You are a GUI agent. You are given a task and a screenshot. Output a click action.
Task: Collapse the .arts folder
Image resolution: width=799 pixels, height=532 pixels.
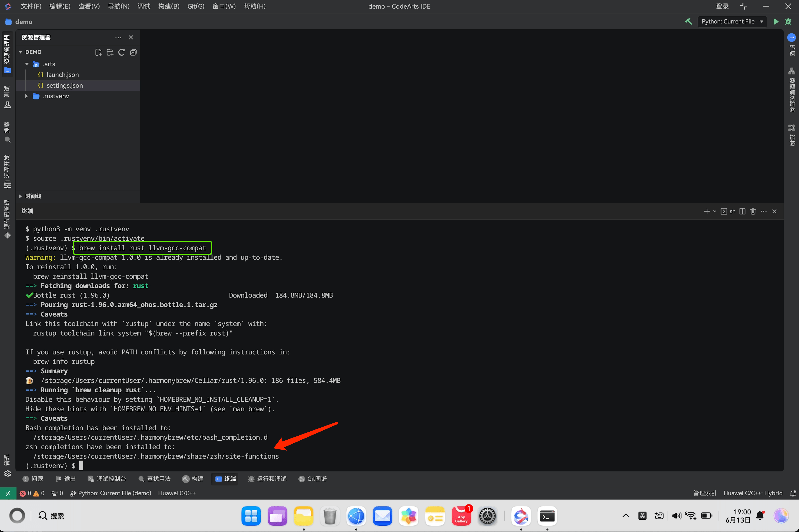(x=27, y=64)
